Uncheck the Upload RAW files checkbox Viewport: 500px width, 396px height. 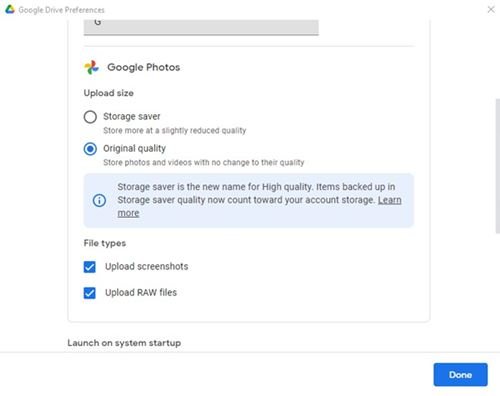pyautogui.click(x=89, y=293)
